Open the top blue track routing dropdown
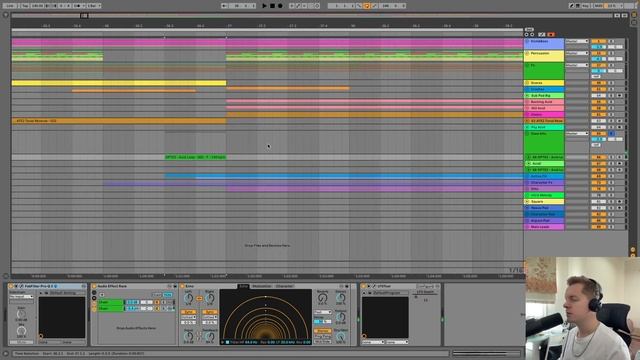This screenshot has height=360, width=640. point(577,41)
